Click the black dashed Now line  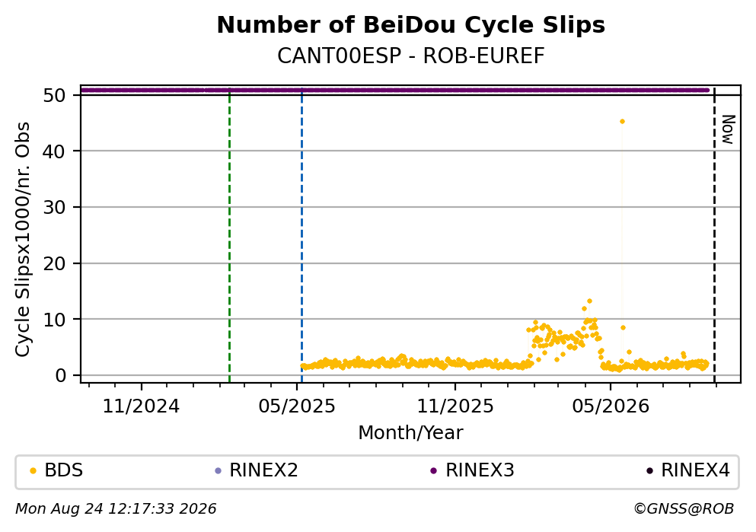[x=714, y=235]
